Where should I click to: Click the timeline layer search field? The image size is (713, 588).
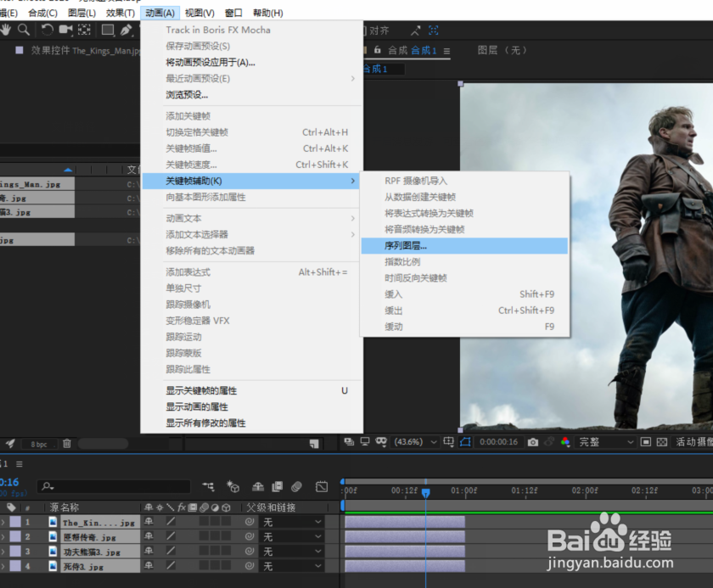[x=114, y=487]
